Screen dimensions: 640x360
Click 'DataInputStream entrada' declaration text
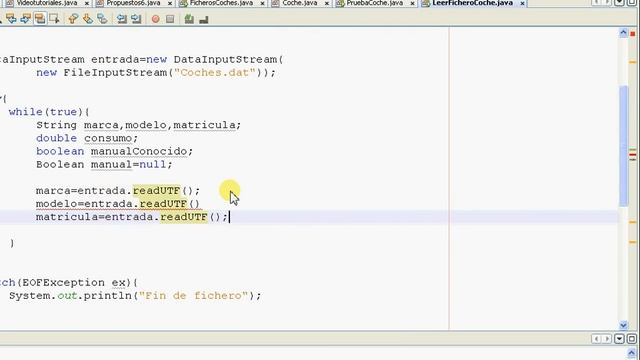(x=69, y=60)
